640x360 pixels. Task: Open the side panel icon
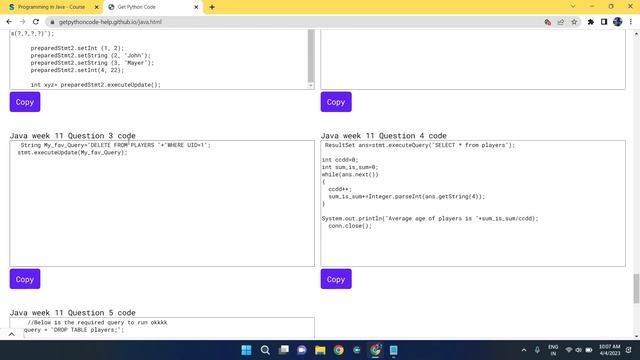(x=604, y=22)
